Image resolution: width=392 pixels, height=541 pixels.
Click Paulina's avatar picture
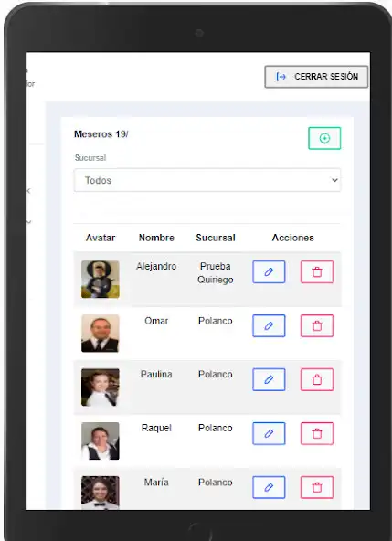101,387
